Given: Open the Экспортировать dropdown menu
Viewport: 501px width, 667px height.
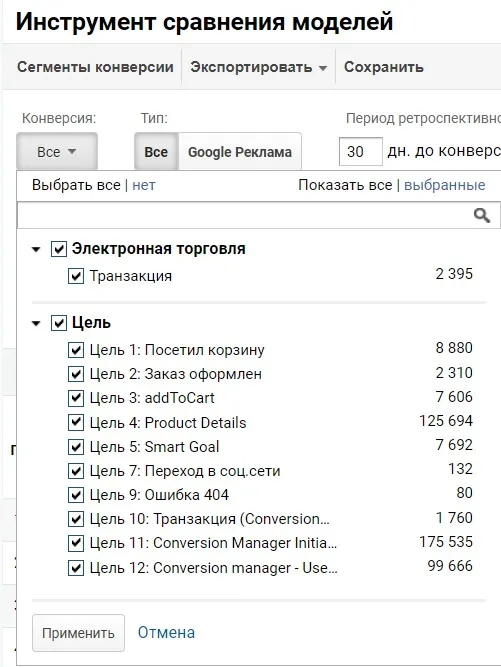Looking at the screenshot, I should tap(258, 67).
